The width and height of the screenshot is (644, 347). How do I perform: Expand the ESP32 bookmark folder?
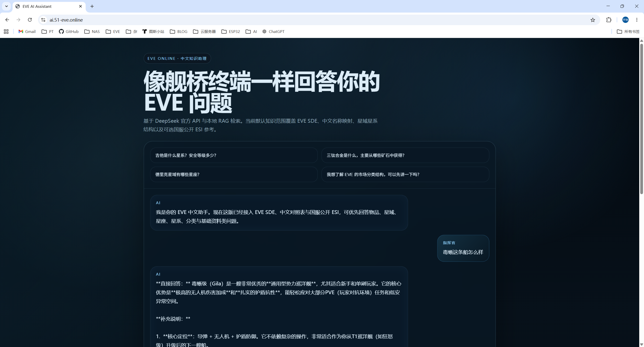point(231,31)
